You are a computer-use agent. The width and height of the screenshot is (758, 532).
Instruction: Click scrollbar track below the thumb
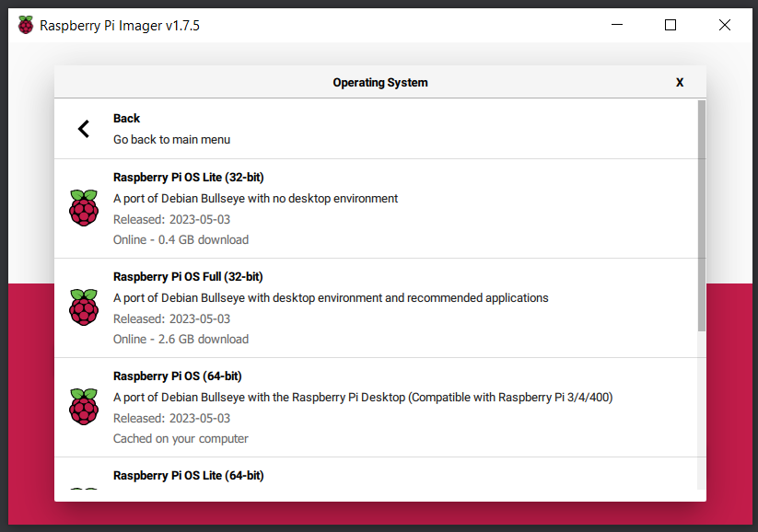coord(702,411)
